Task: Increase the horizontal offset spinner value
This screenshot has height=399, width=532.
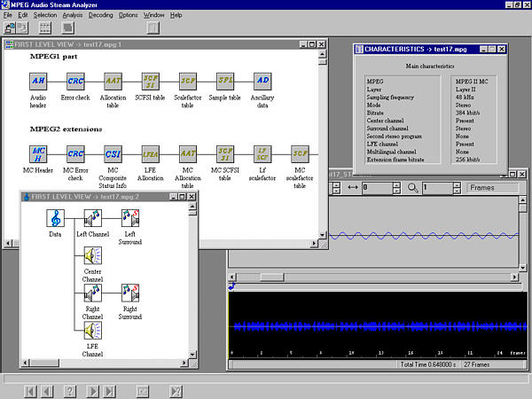Action: point(396,184)
